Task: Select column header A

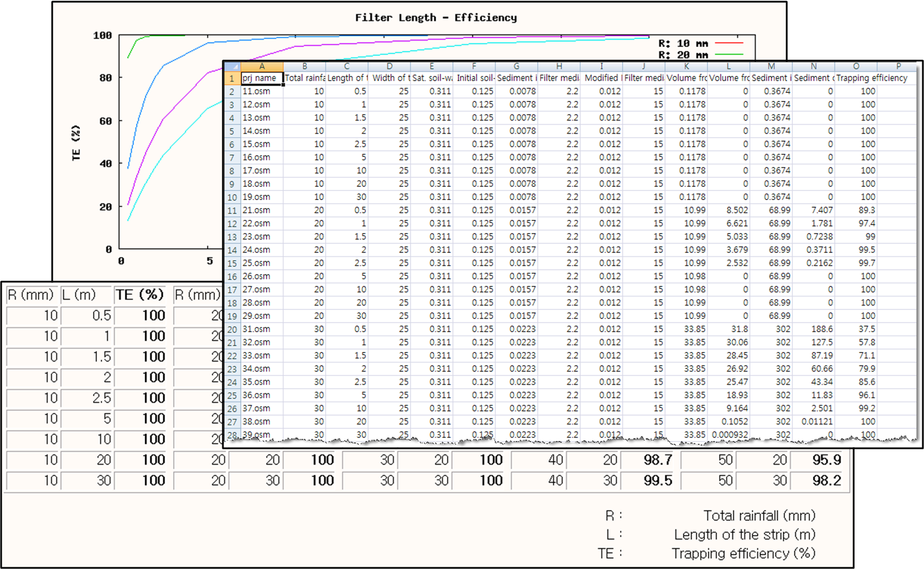Action: (x=261, y=66)
